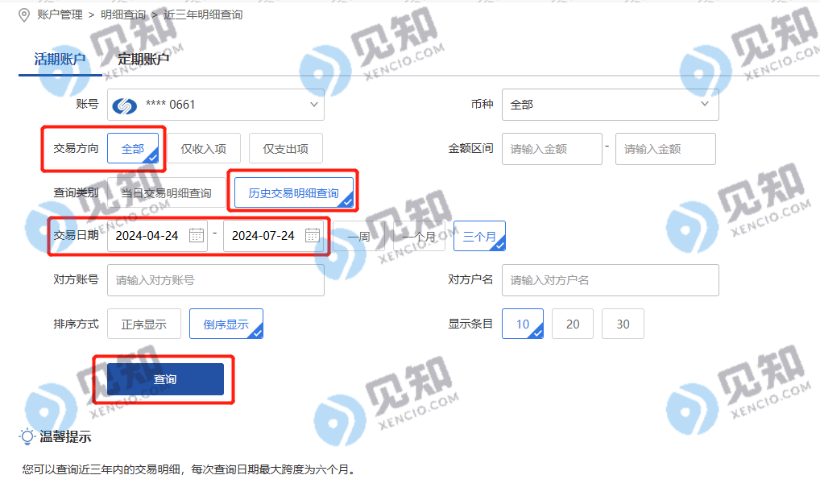Open 明细查询 breadcrumb link
This screenshot has height=504, width=820.
pyautogui.click(x=123, y=14)
